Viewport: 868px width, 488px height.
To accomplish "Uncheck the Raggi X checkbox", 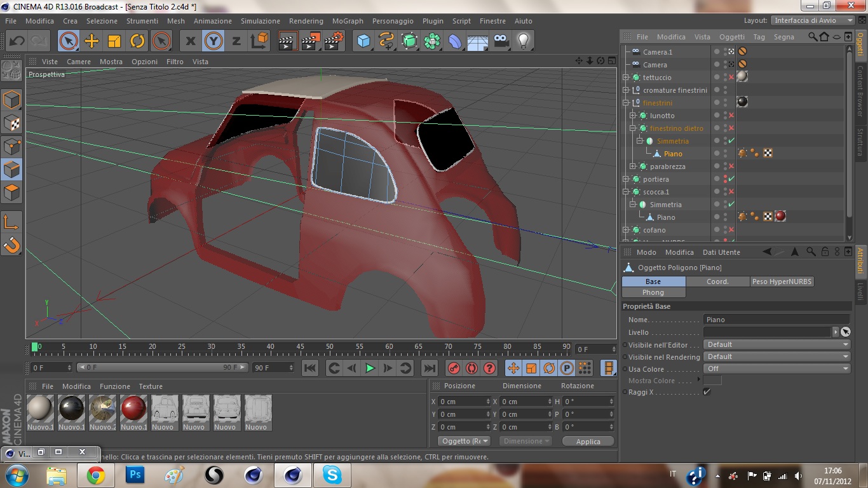I will tap(707, 392).
